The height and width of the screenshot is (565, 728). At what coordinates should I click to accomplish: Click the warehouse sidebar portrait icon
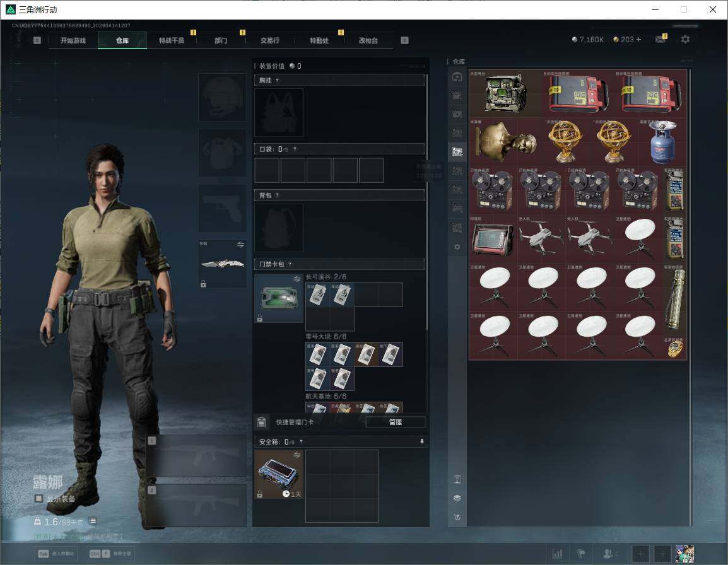[x=457, y=479]
